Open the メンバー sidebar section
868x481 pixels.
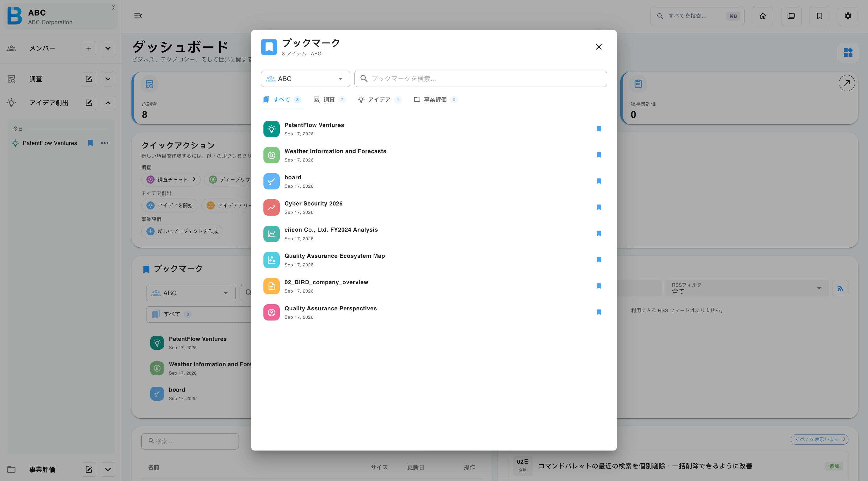click(42, 48)
